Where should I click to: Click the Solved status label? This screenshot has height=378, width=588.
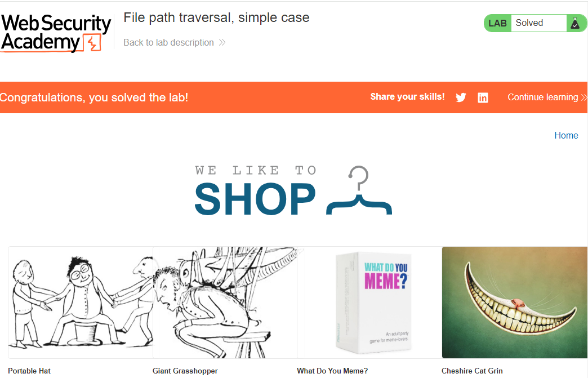(x=529, y=23)
